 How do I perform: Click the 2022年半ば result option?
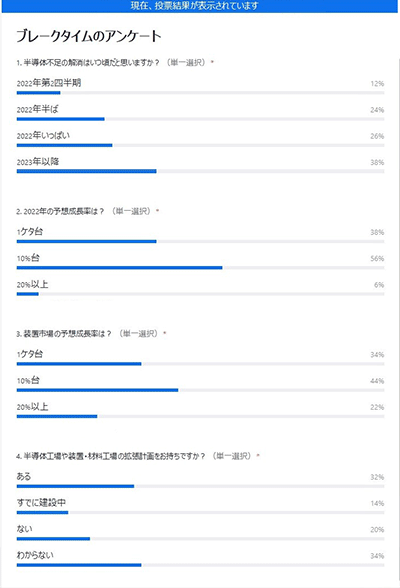coord(200,113)
